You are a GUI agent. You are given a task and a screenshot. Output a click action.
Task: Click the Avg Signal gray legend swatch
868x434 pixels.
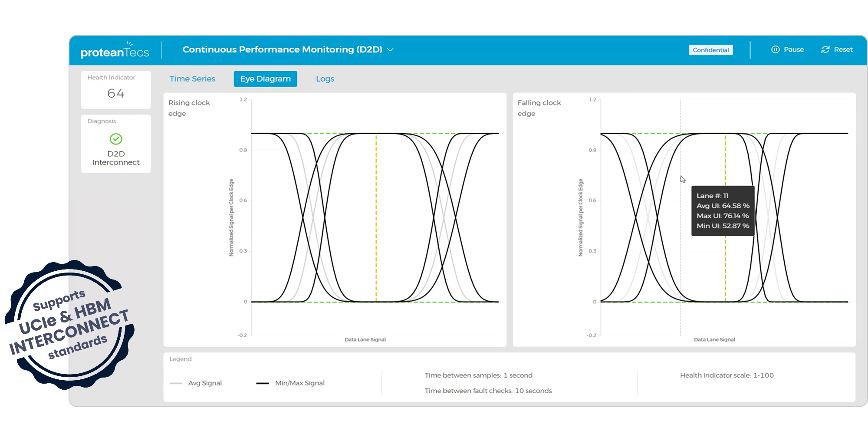[x=176, y=383]
